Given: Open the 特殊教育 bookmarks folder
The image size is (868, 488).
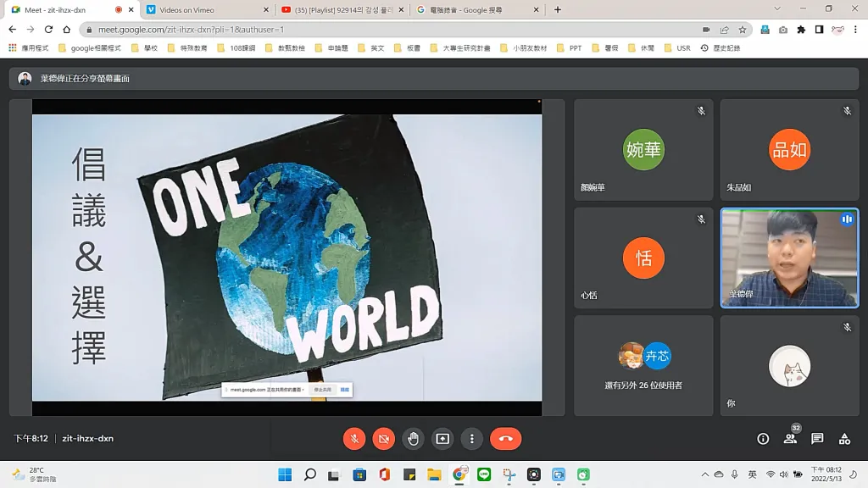Looking at the screenshot, I should pos(189,48).
